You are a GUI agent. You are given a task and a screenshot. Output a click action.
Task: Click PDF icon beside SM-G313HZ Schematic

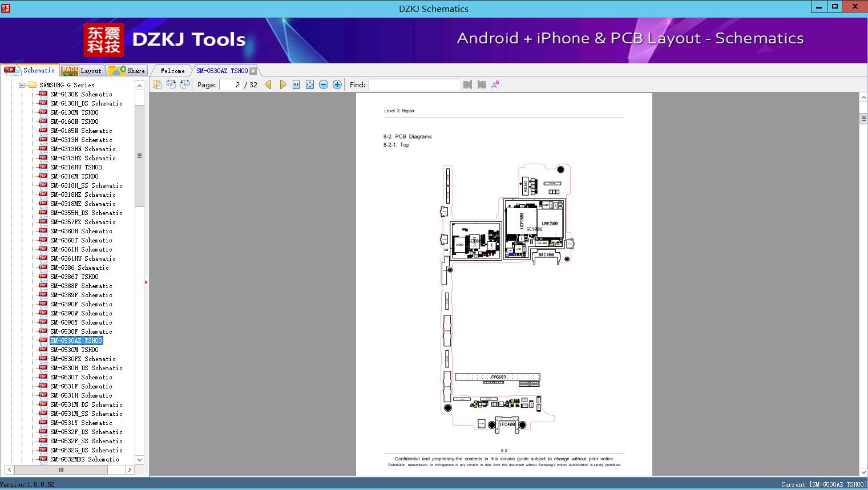[x=43, y=158]
